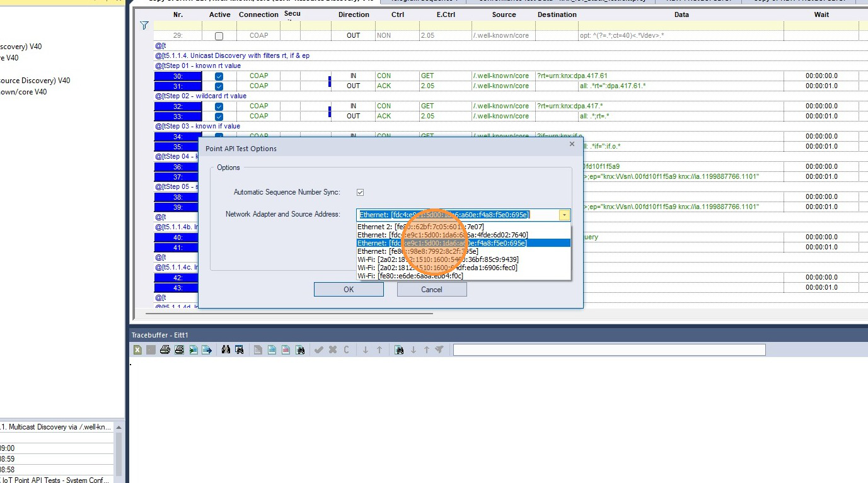Viewport: 868px width, 483px height.
Task: Uncheck the Active checkbox for row 30
Action: click(219, 76)
